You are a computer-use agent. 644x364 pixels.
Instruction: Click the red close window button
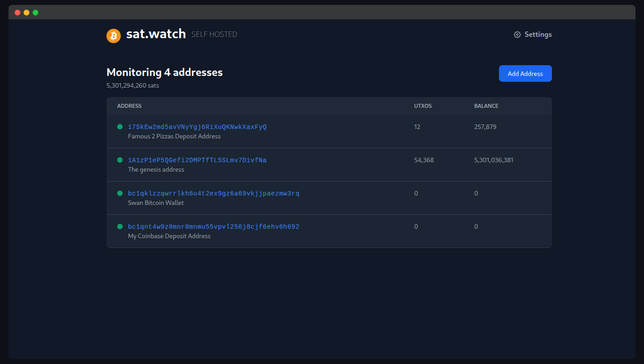[x=18, y=13]
